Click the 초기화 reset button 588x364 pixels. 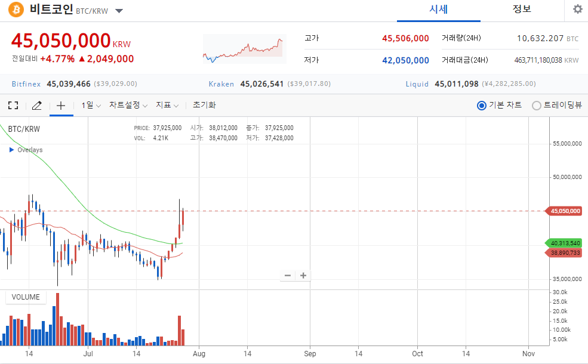[x=204, y=105]
